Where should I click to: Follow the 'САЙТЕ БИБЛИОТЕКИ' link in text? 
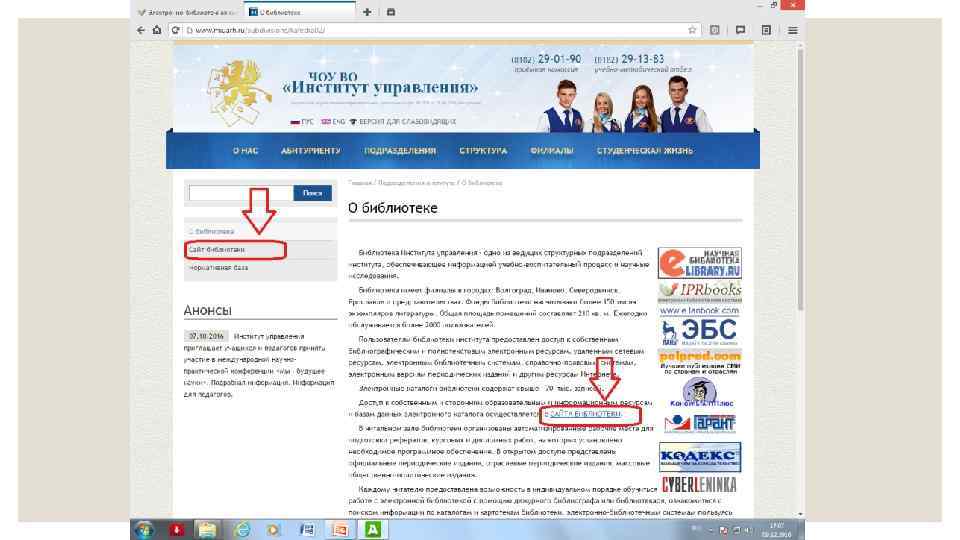coord(585,414)
